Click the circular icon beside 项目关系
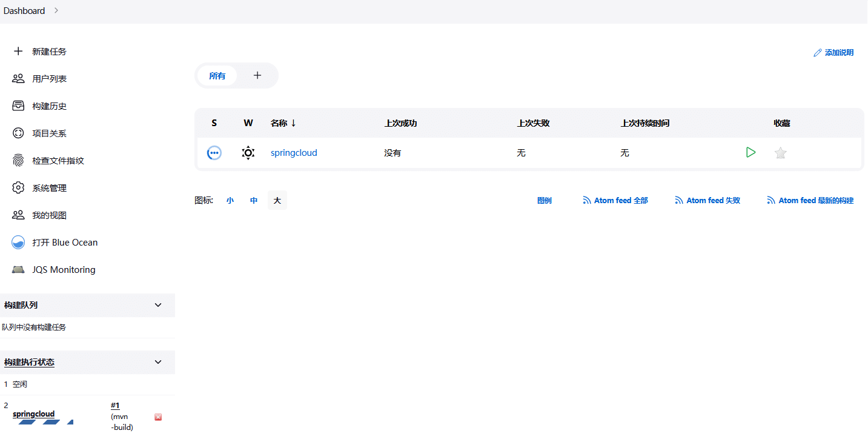868x436 pixels. (18, 133)
